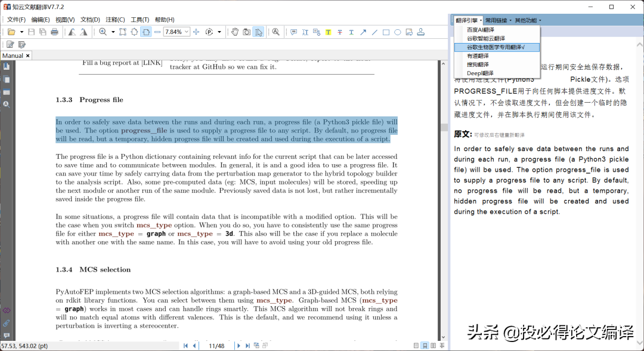Select the Underline text tool

[x=351, y=32]
